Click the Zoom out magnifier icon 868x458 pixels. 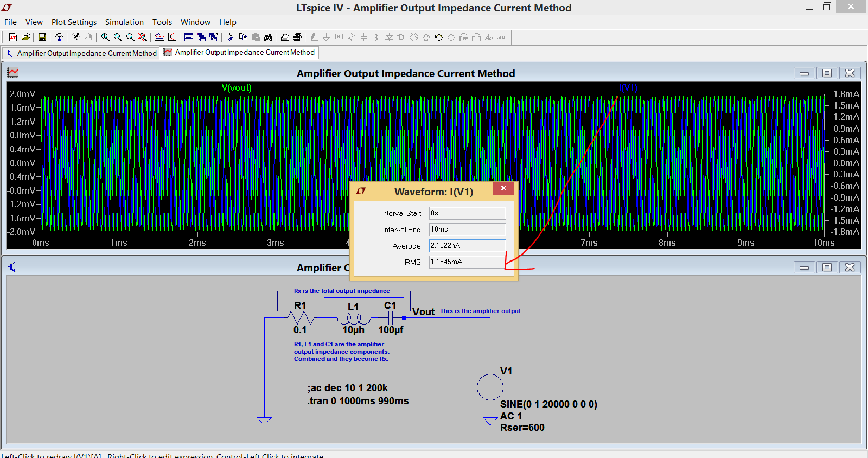(x=130, y=37)
